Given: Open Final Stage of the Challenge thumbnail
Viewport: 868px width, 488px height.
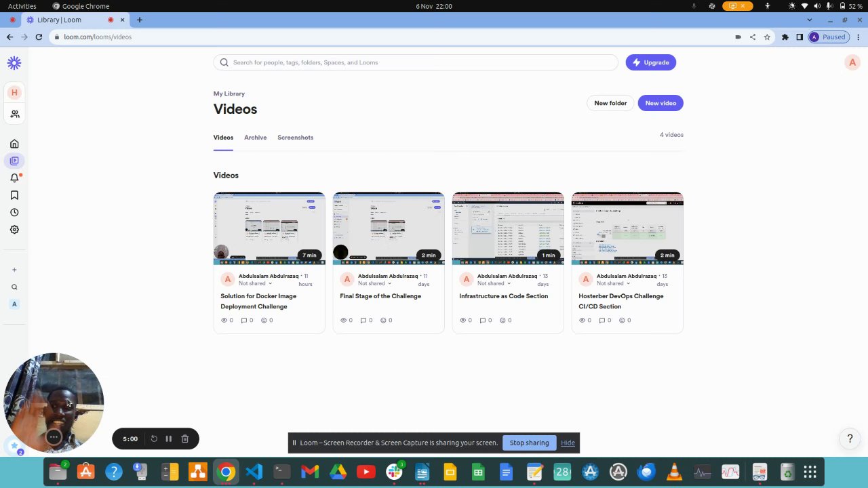Looking at the screenshot, I should click(x=389, y=228).
